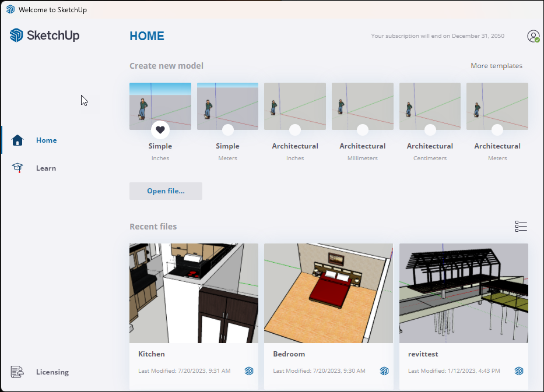Click the Learn graduation cap icon

coord(17,168)
